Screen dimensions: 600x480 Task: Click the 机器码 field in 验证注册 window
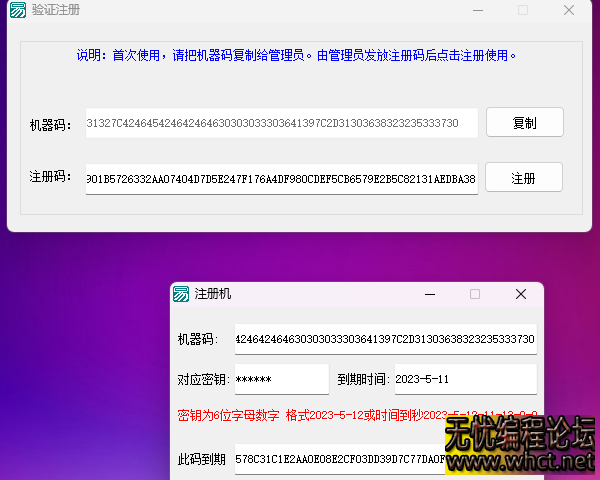(x=281, y=124)
